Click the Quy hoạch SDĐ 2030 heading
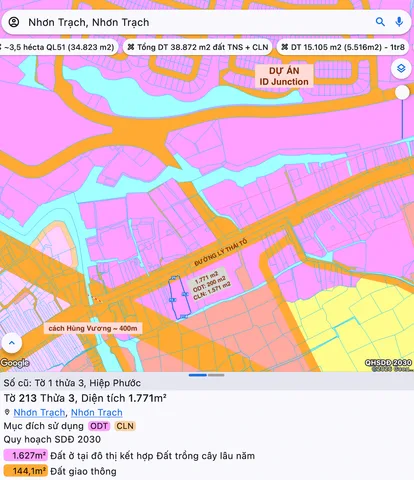Screen dimensions: 414x480 coord(52,439)
